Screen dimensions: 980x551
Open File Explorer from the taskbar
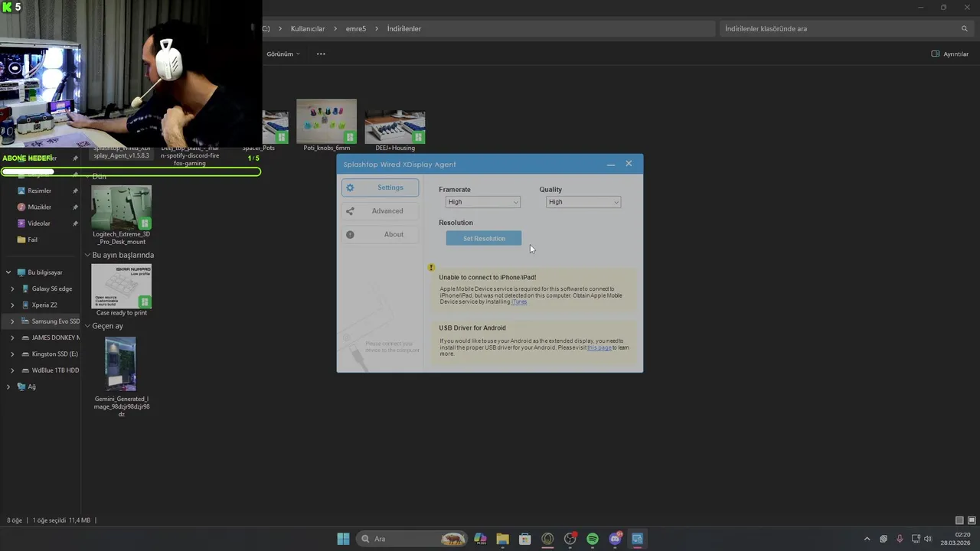pos(502,539)
